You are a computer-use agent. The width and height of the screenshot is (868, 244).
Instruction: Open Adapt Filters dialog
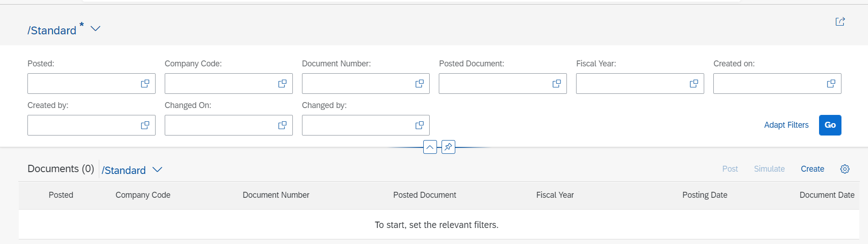coord(786,125)
